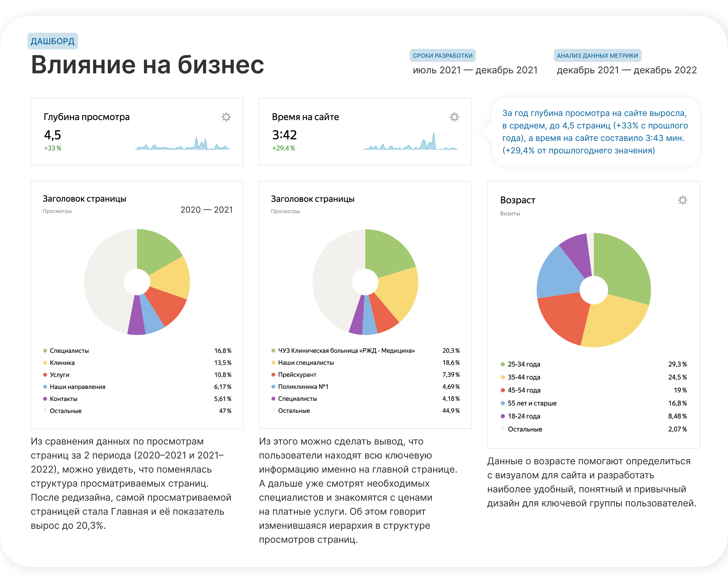Click the green Специалисты legend dot
The width and height of the screenshot is (728, 588).
click(x=45, y=350)
